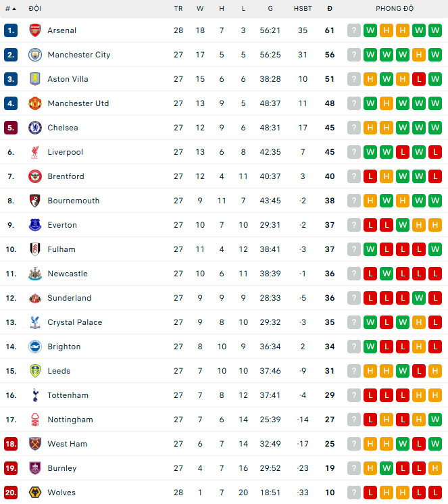448x504 pixels.
Task: Click Arsenal's gray question mark form badge
Action: [354, 30]
